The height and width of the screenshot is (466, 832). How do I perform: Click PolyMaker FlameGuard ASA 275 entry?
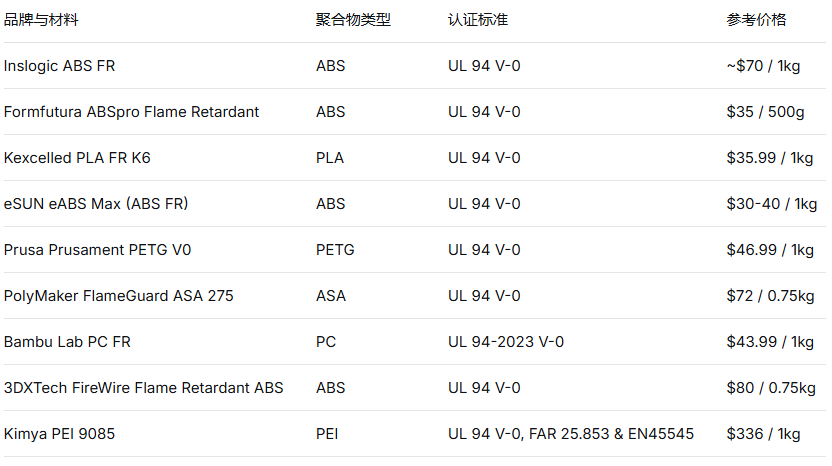118,296
